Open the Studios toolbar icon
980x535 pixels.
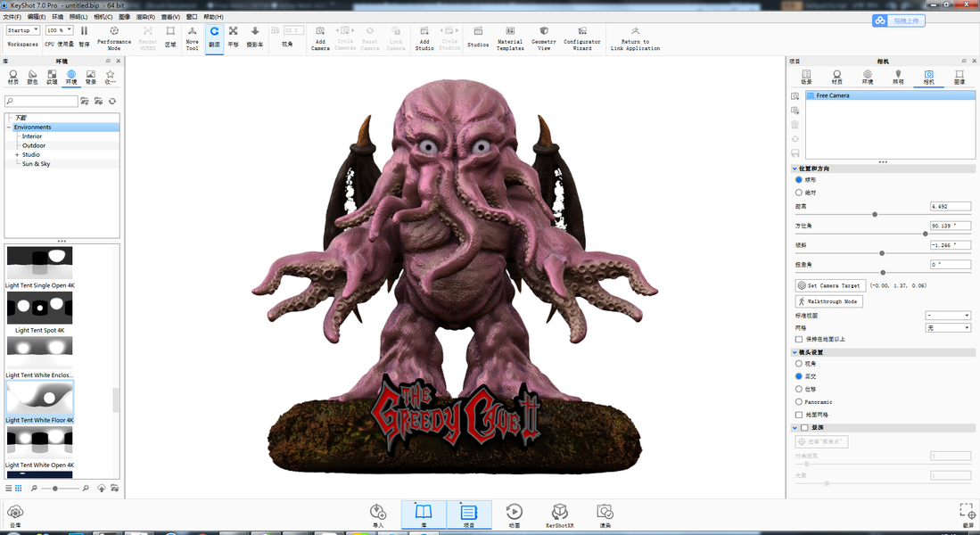click(x=478, y=31)
